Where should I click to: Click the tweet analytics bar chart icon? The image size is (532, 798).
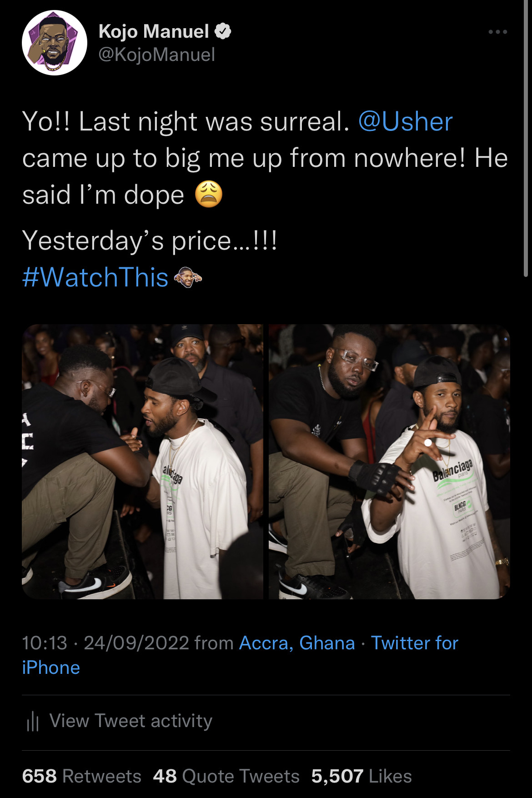(33, 721)
